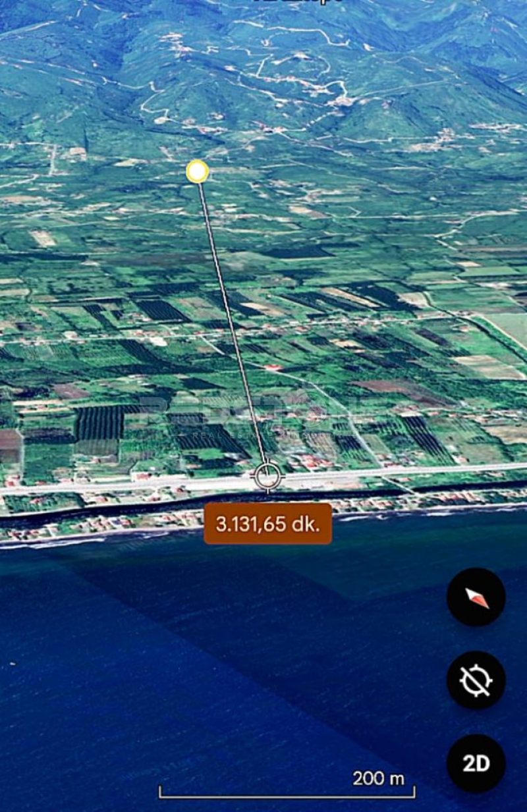Enable my location tracking icon
Viewport: 527px width, 812px height.
tap(476, 680)
